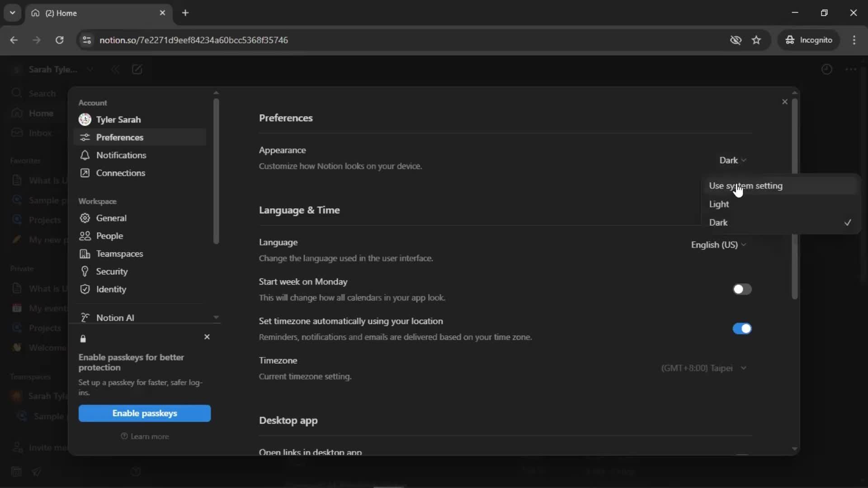Click the Notifications bell icon
The width and height of the screenshot is (868, 488).
point(85,155)
